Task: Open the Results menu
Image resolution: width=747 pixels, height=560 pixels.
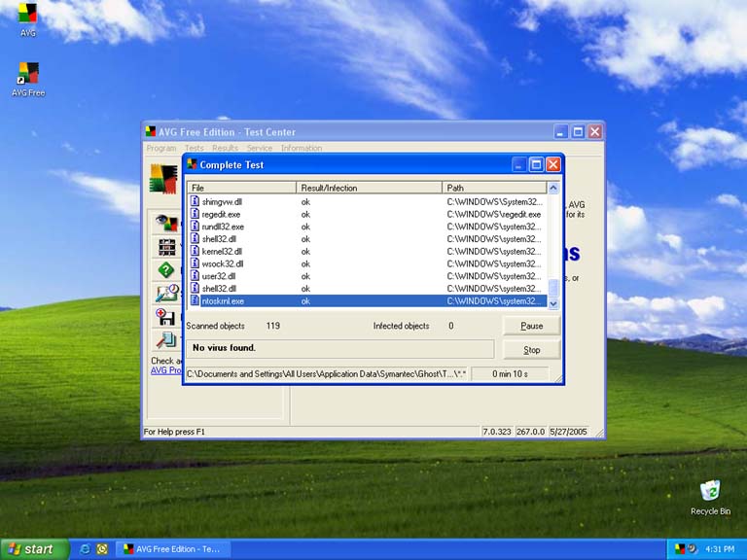Action: click(225, 148)
